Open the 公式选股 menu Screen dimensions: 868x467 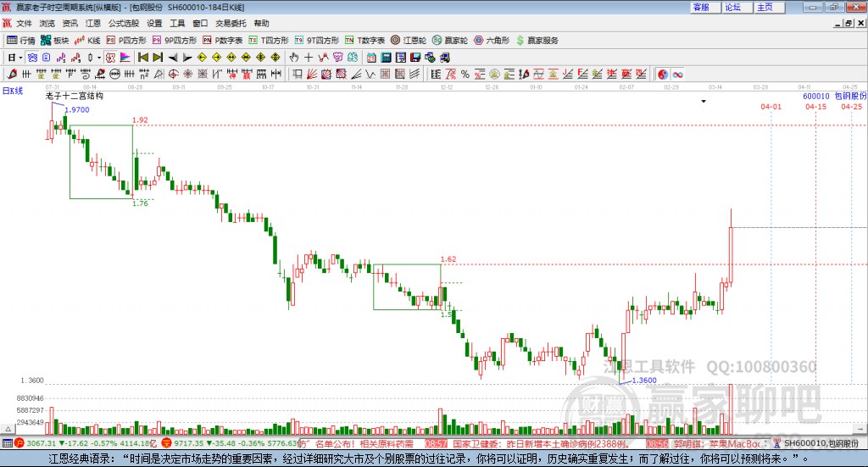click(124, 23)
